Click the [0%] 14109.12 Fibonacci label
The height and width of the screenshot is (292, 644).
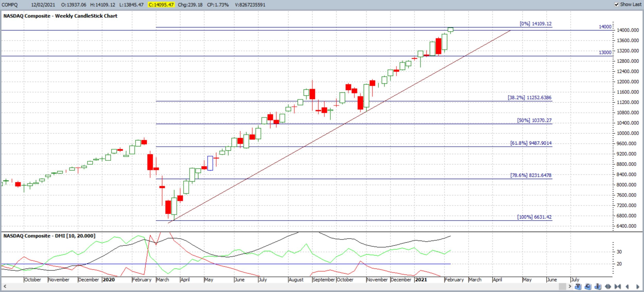pos(536,23)
